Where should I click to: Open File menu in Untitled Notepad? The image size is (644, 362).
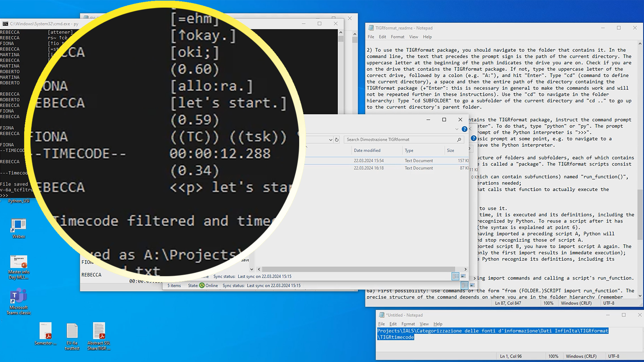pos(381,324)
